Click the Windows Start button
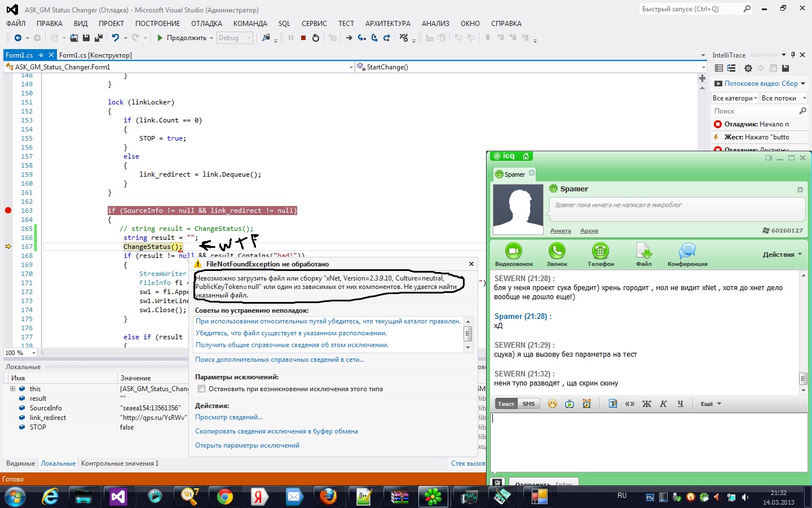 pyautogui.click(x=15, y=497)
